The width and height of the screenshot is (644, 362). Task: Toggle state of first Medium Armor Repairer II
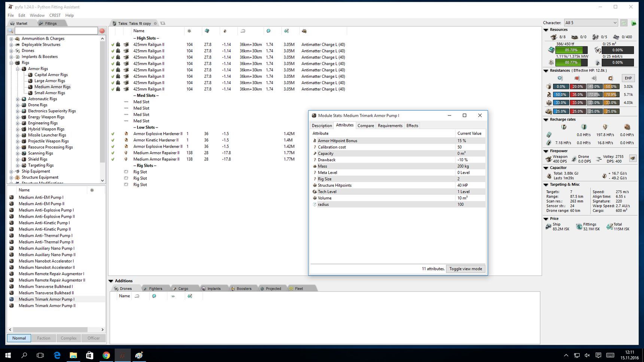(x=113, y=153)
